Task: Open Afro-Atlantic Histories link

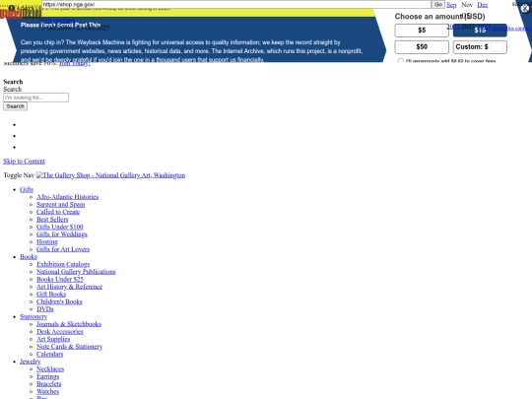Action: coord(68,197)
